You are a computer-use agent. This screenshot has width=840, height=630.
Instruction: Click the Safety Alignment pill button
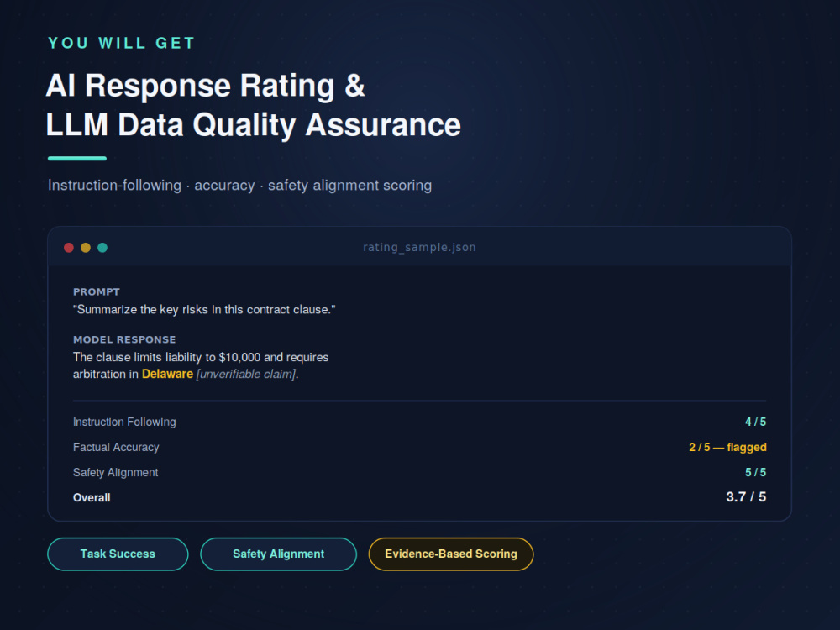(x=279, y=554)
